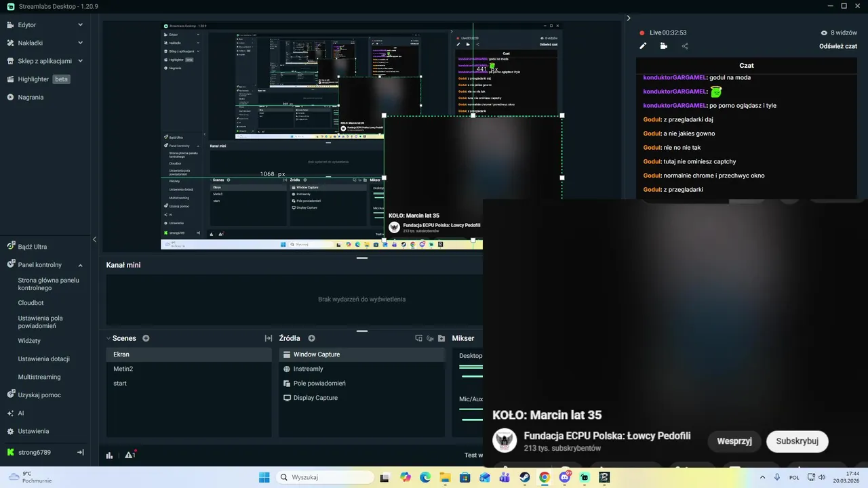The width and height of the screenshot is (868, 488).
Task: Select the Instreamly source
Action: 362,369
